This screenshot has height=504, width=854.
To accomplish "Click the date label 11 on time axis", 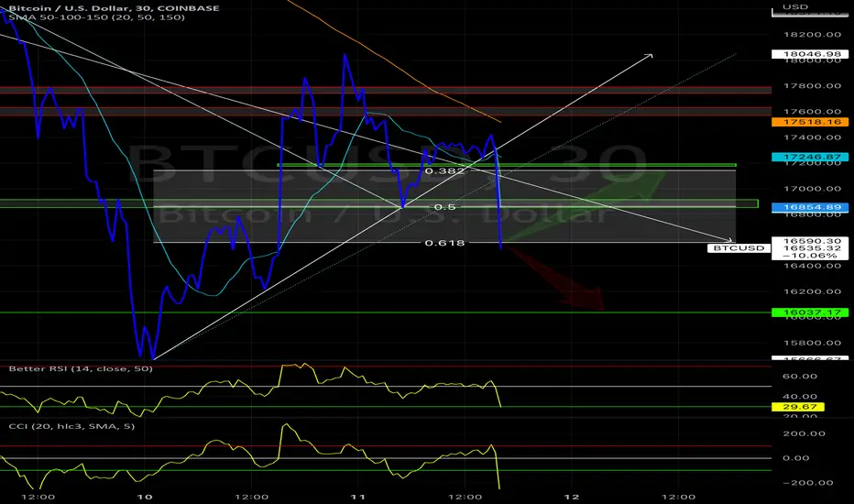I will [358, 497].
